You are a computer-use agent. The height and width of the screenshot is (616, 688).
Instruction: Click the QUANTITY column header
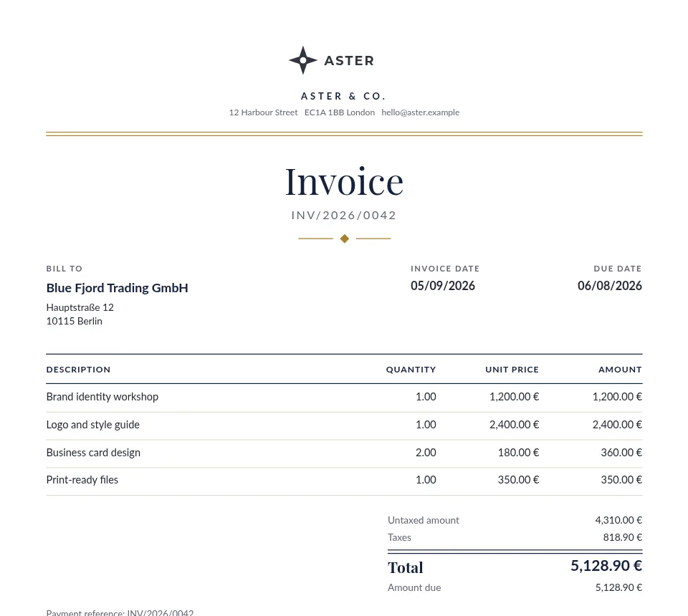pyautogui.click(x=411, y=370)
